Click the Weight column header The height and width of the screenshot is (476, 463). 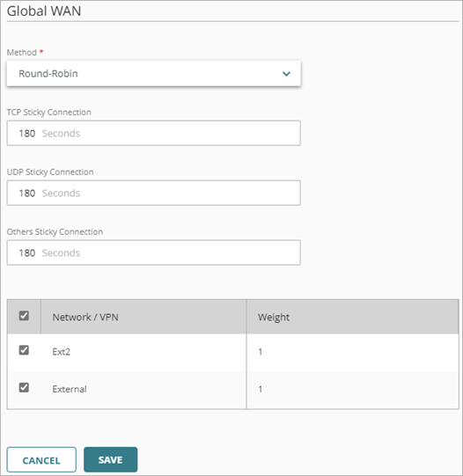click(352, 317)
